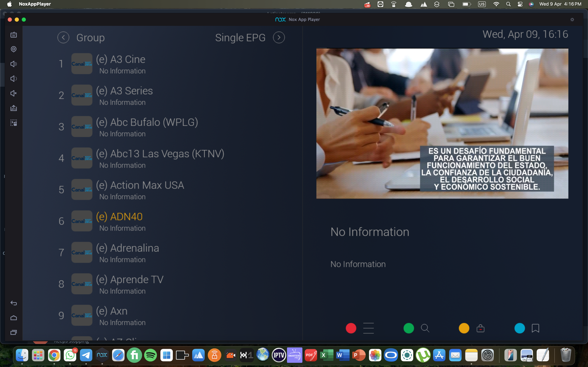Go to Single EPG with right chevron
Image resolution: width=588 pixels, height=367 pixels.
point(279,38)
